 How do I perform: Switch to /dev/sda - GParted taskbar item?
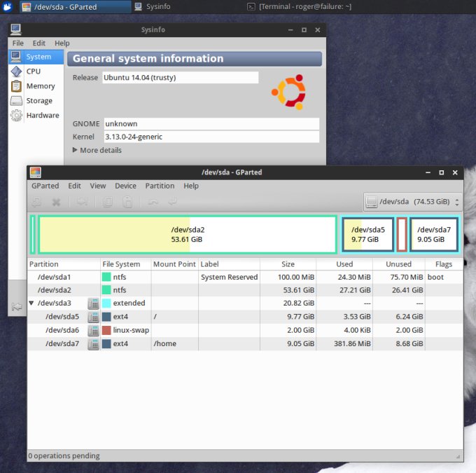(x=76, y=7)
